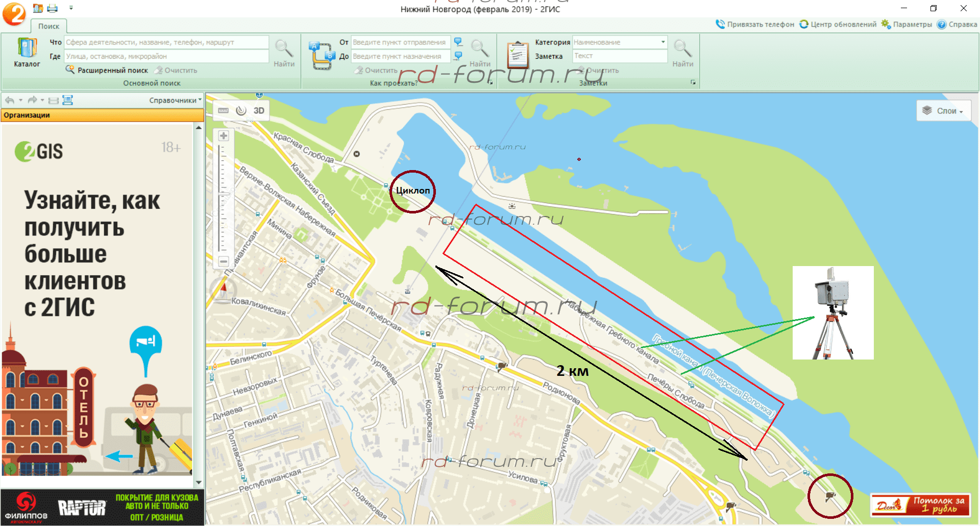This screenshot has height=526, width=980.
Task: Click the radius tool on the map
Action: [x=241, y=110]
